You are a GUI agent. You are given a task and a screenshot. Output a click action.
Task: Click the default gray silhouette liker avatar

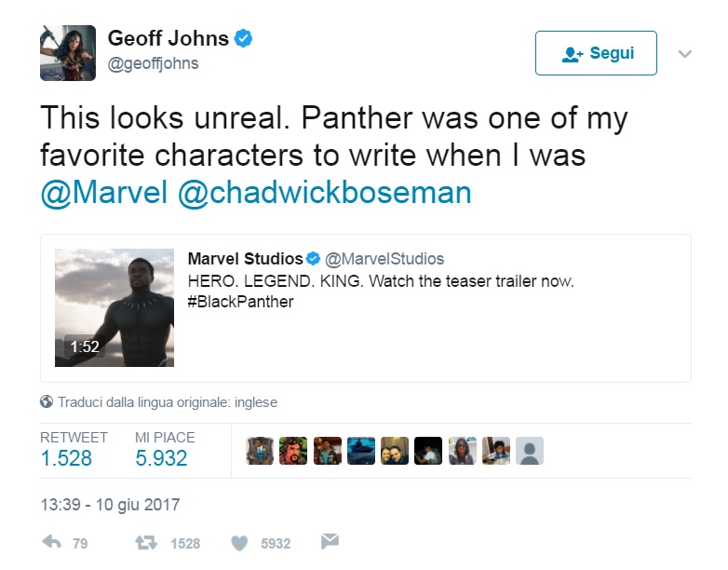[530, 451]
